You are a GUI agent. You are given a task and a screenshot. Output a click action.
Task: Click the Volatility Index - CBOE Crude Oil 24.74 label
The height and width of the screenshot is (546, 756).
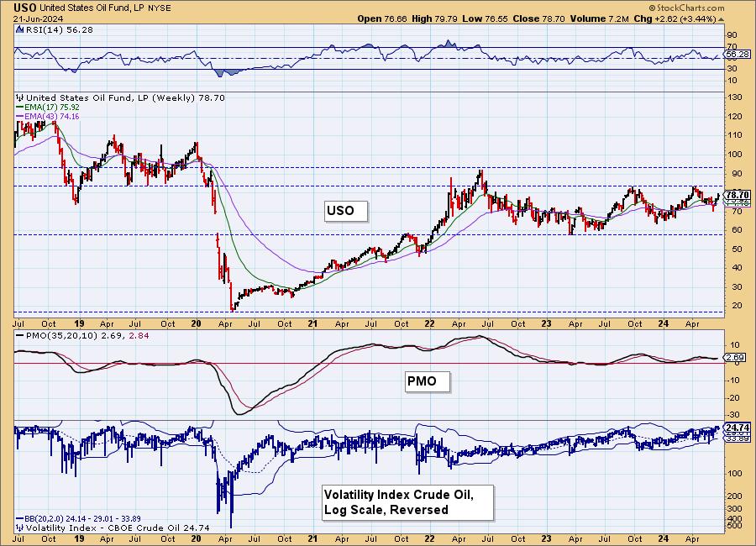[118, 528]
